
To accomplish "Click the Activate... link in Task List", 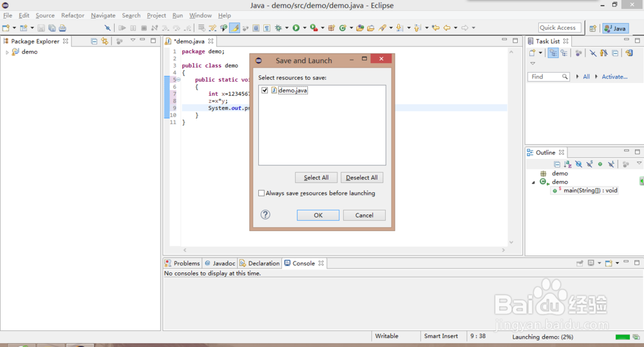I will click(614, 77).
